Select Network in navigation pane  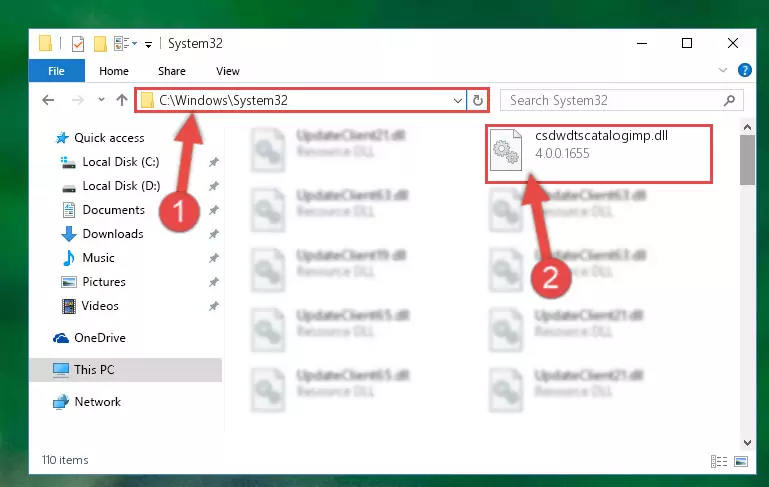pos(97,402)
